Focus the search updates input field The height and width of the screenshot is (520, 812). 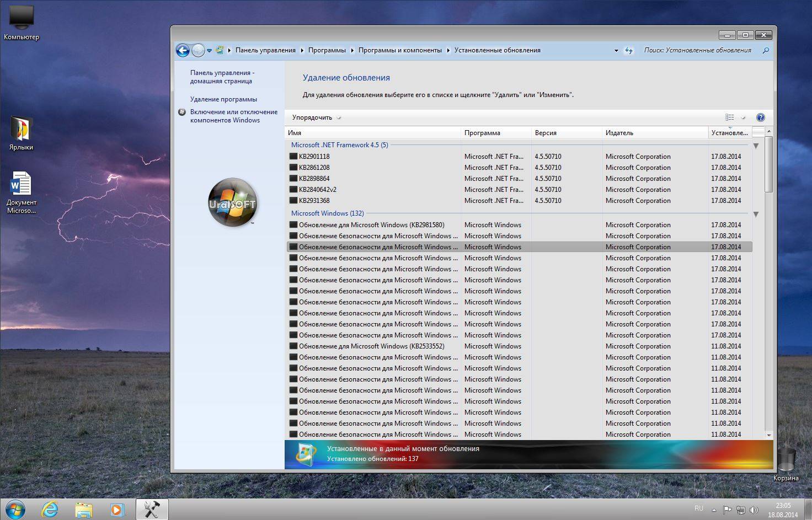click(699, 50)
